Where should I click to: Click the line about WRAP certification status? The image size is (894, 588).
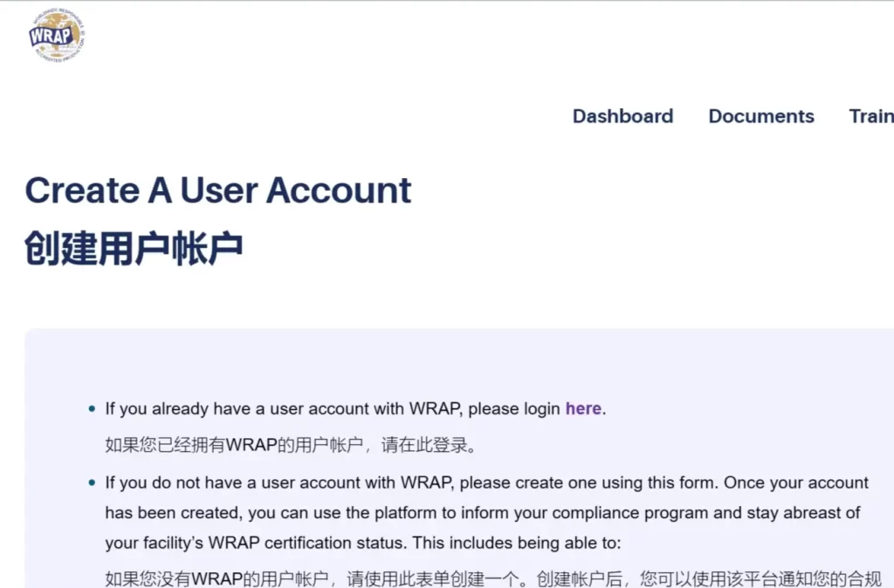coord(253,543)
